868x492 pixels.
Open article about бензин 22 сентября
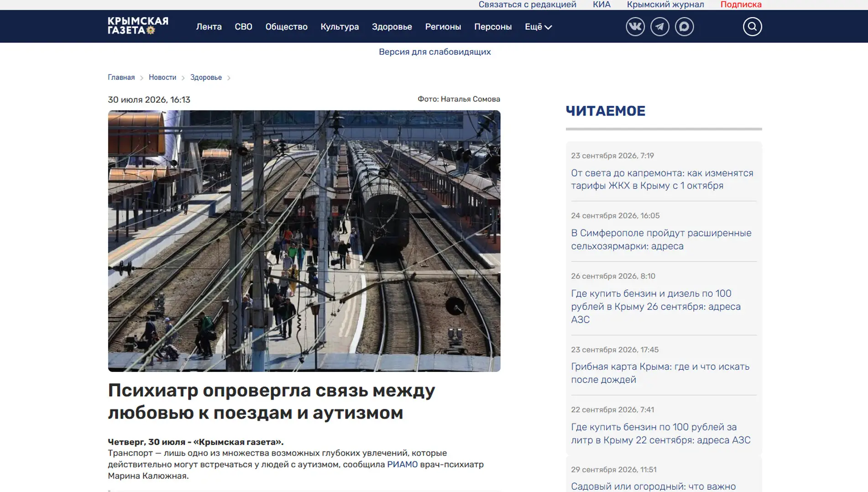[x=660, y=434]
